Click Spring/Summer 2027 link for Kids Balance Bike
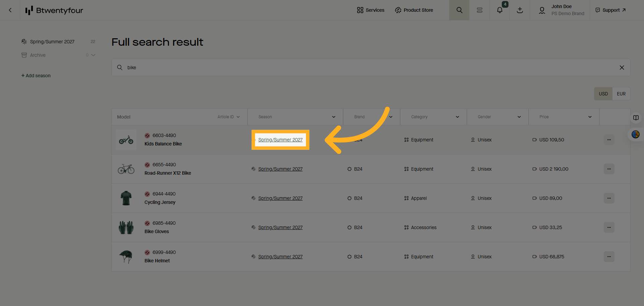 click(x=280, y=140)
